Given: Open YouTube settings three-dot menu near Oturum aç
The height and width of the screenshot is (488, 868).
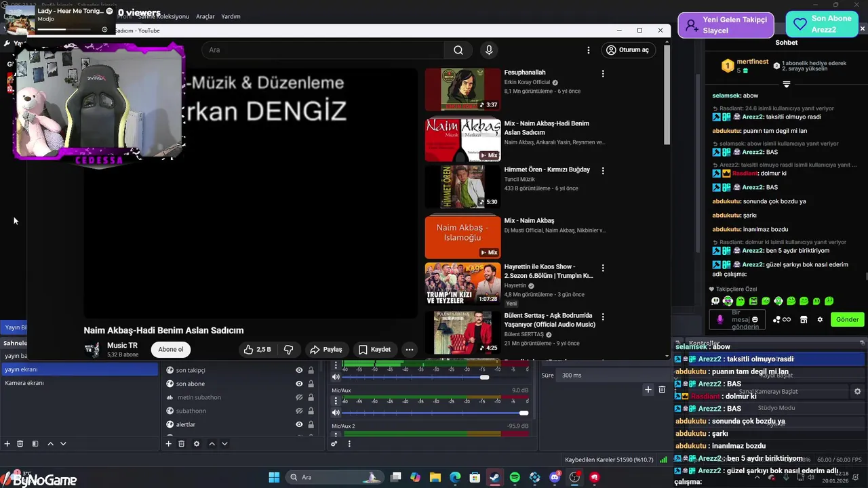Looking at the screenshot, I should pos(589,50).
